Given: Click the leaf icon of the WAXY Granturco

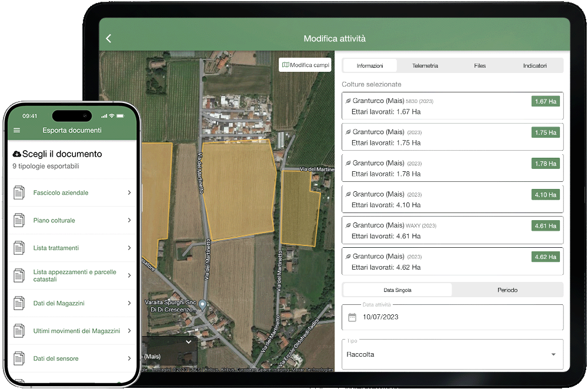Looking at the screenshot, I should click(x=348, y=225).
